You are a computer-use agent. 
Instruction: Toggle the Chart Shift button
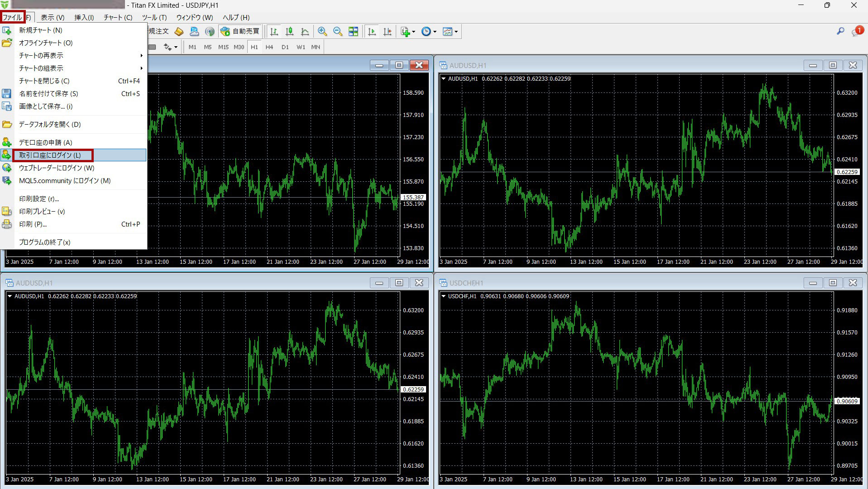click(387, 31)
